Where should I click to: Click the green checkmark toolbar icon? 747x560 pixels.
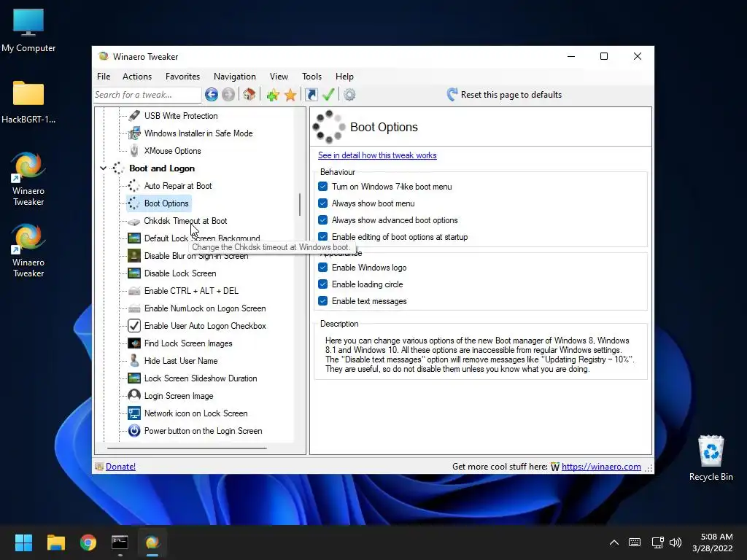(x=328, y=94)
